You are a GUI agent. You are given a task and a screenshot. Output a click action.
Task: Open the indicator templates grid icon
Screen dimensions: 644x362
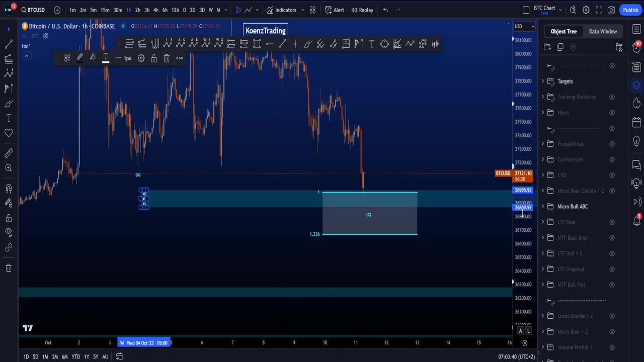tap(312, 10)
